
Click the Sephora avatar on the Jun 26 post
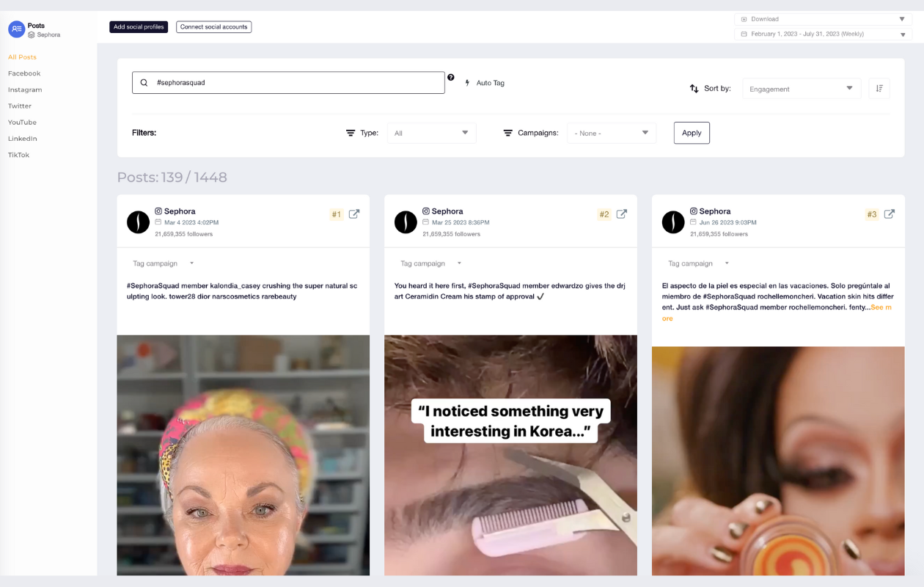click(x=673, y=222)
